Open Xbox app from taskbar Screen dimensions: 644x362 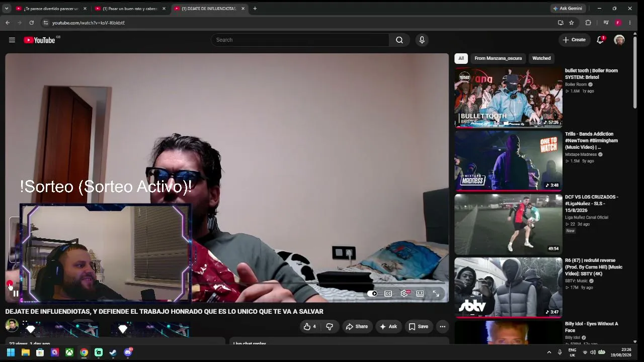point(69,352)
